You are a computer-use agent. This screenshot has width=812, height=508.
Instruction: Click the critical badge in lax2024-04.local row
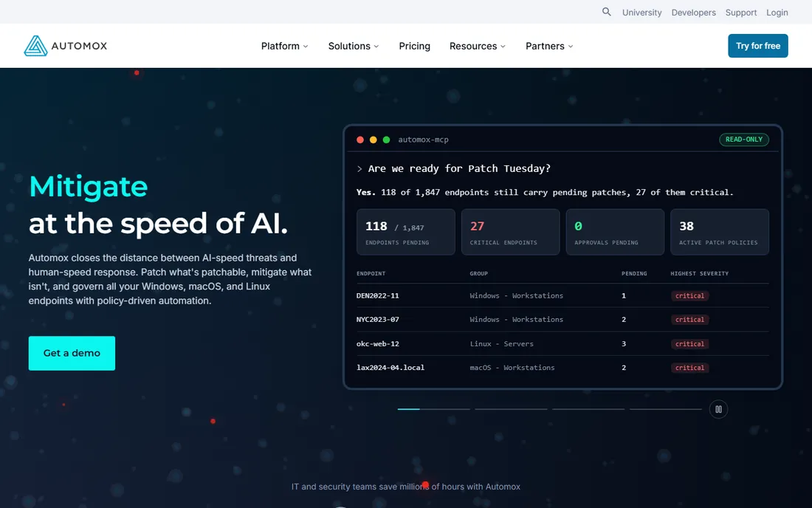click(689, 368)
